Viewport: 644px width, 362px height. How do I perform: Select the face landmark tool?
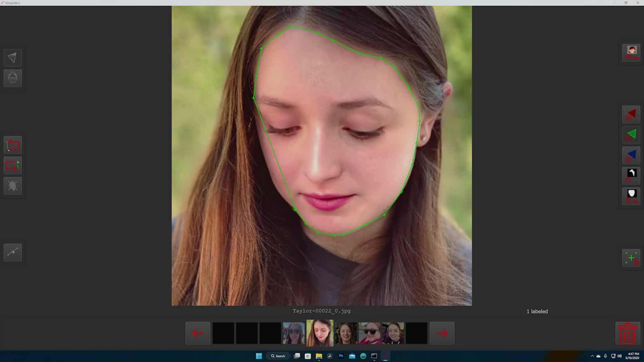pyautogui.click(x=12, y=78)
